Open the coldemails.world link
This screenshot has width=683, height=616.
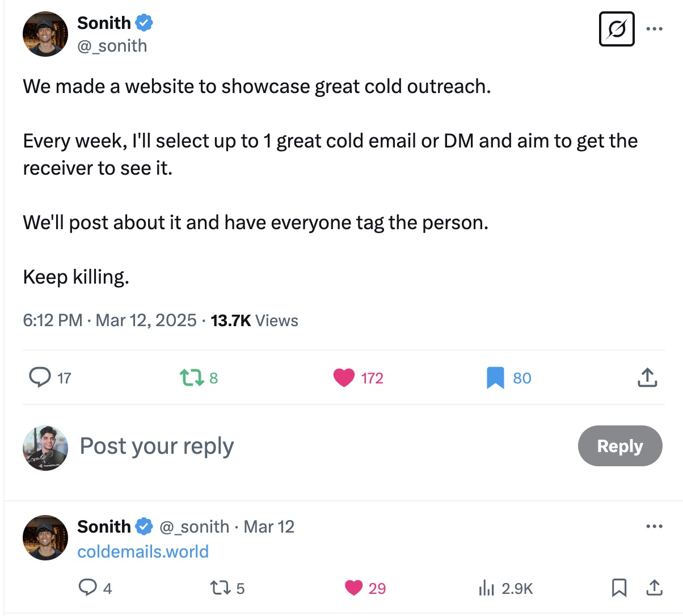tap(143, 551)
